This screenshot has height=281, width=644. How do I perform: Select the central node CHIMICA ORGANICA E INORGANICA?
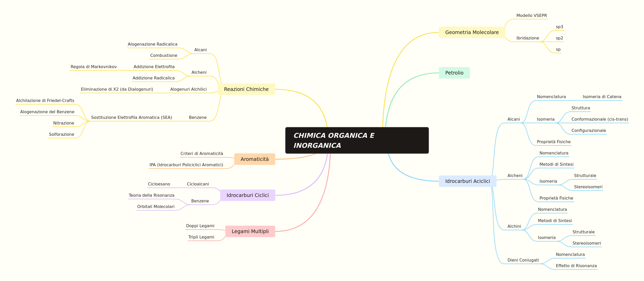[x=357, y=140]
